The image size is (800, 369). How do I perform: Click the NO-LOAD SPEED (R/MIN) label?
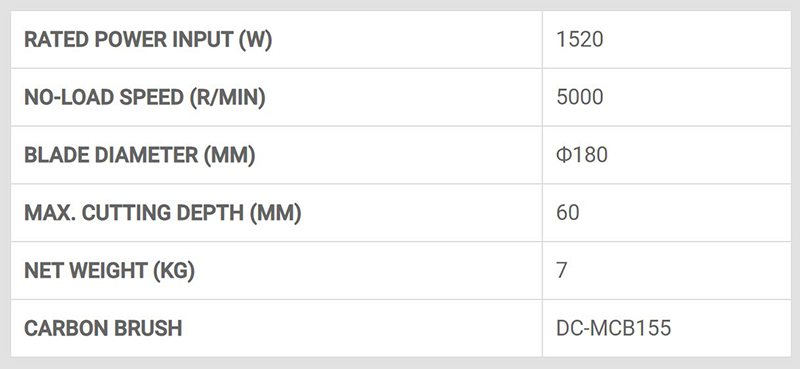coord(145,97)
